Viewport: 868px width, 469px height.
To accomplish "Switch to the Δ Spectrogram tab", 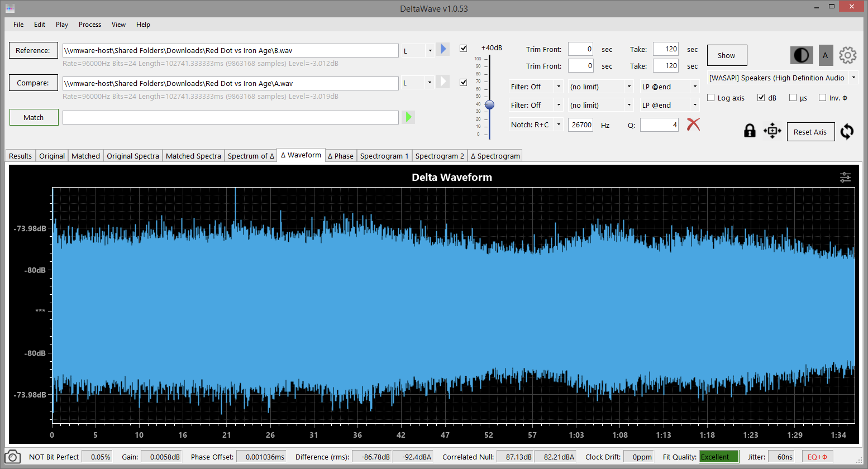I will [495, 156].
